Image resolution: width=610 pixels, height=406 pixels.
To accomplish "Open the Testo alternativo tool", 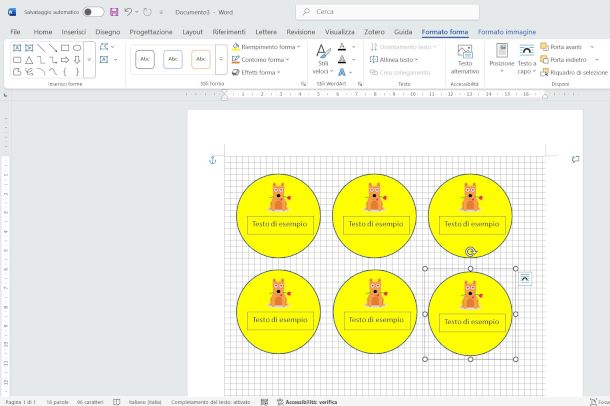I will [464, 59].
